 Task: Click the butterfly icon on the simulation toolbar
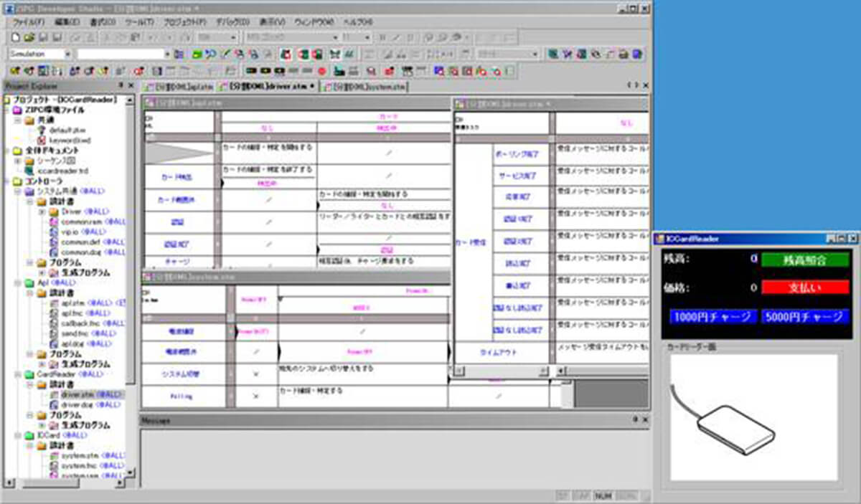tap(337, 54)
